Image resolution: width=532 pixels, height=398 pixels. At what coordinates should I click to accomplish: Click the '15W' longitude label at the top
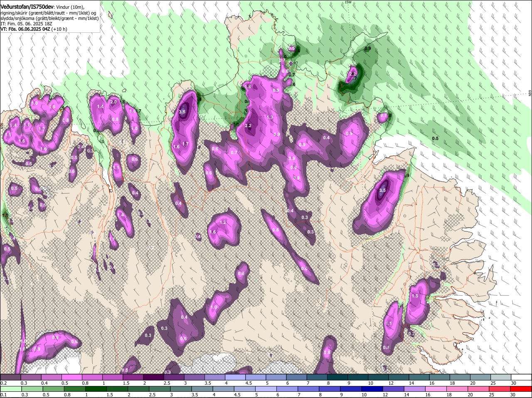click(x=348, y=2)
